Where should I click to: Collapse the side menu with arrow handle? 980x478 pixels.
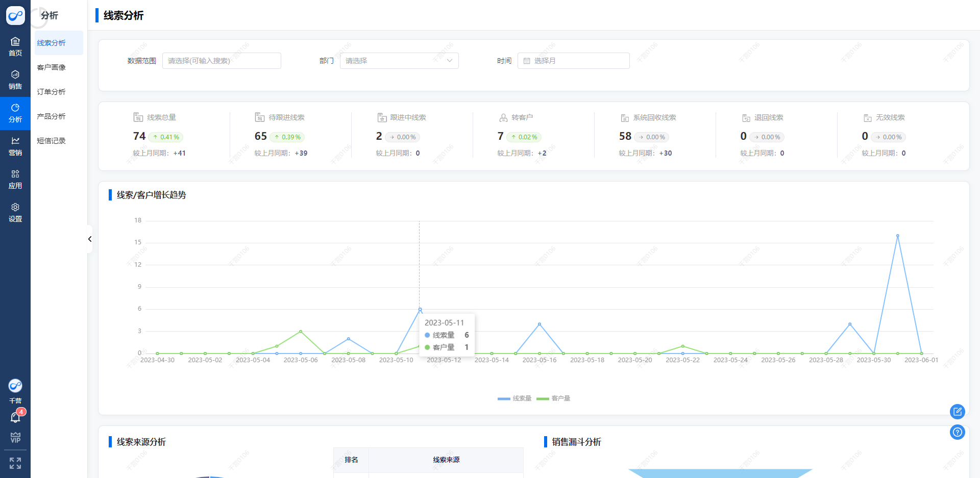pyautogui.click(x=90, y=239)
